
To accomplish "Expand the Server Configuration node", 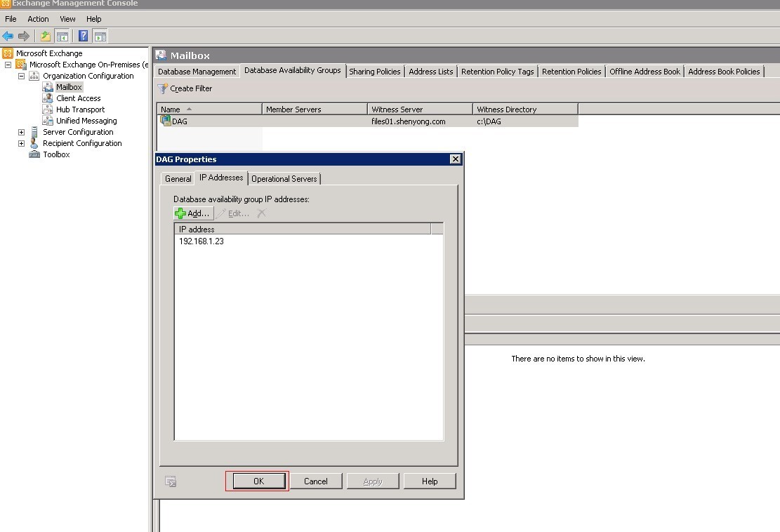I will tap(21, 132).
